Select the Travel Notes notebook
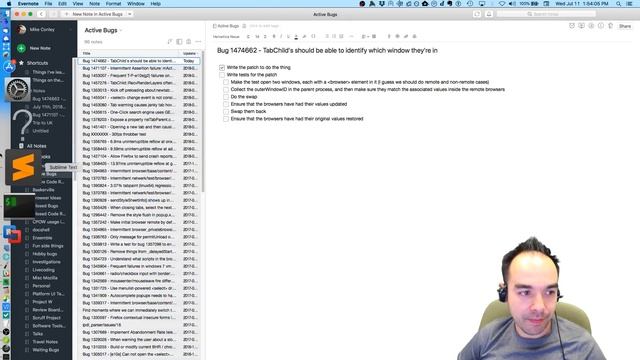The image size is (640, 360). (x=45, y=342)
